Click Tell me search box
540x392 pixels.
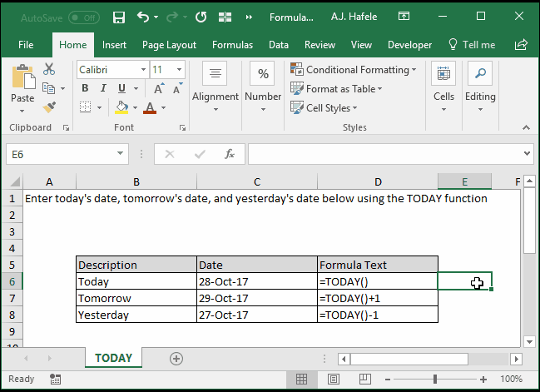472,45
